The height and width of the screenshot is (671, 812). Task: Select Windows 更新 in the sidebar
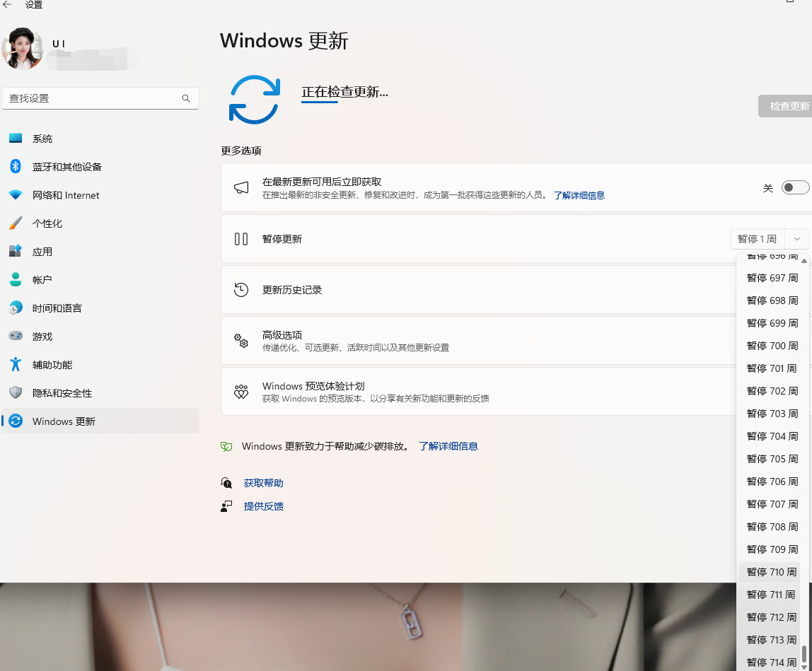tap(100, 421)
